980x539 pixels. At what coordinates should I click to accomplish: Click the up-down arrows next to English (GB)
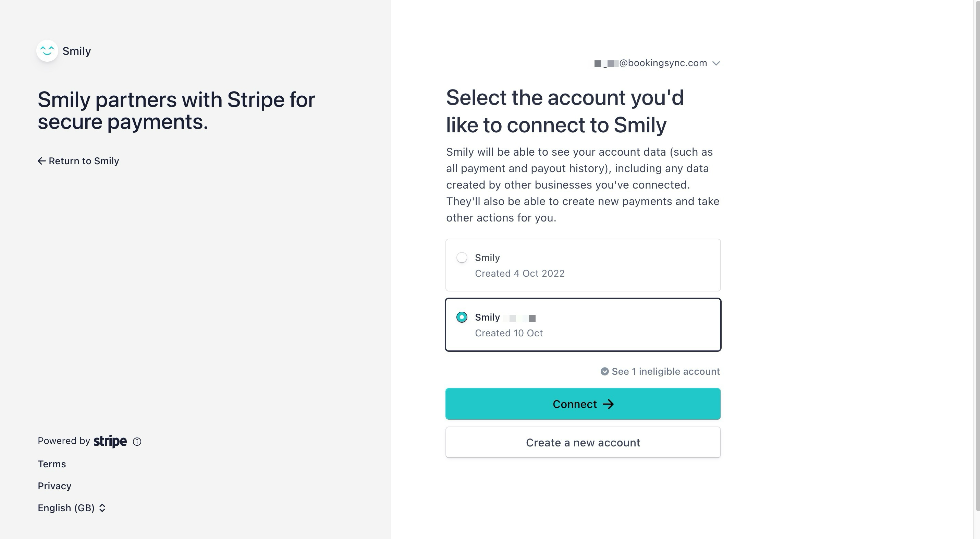[x=102, y=508]
